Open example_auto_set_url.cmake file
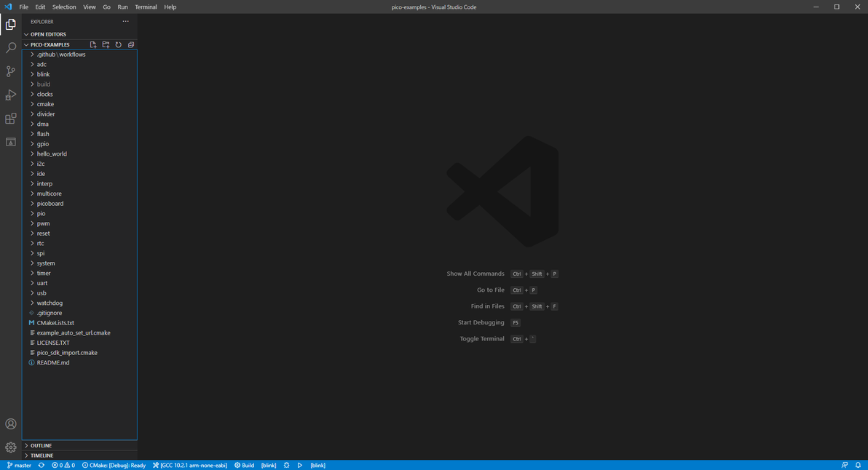Screen dimensions: 868x470 coord(79,333)
